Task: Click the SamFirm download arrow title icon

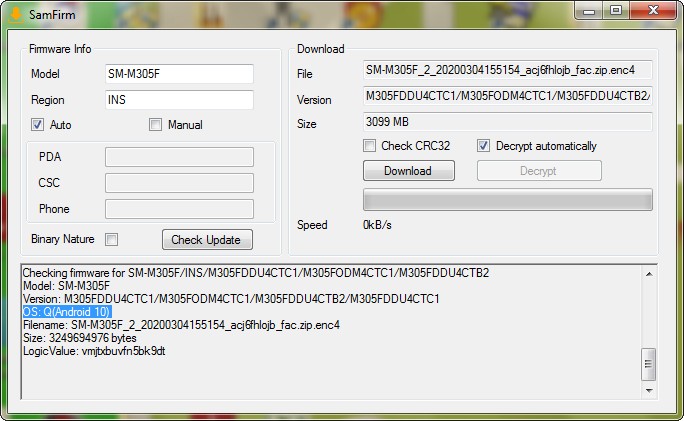Action: pos(16,14)
